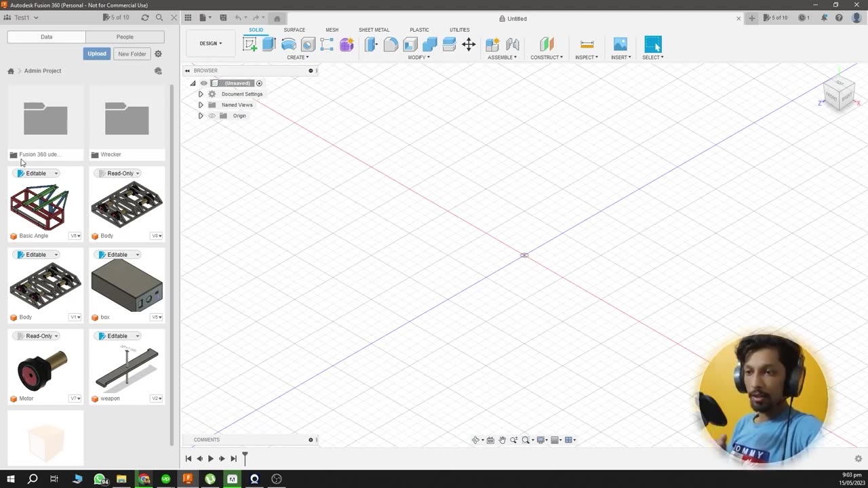Refresh the data panel
Screen dimensions: 868x488
pyautogui.click(x=144, y=18)
